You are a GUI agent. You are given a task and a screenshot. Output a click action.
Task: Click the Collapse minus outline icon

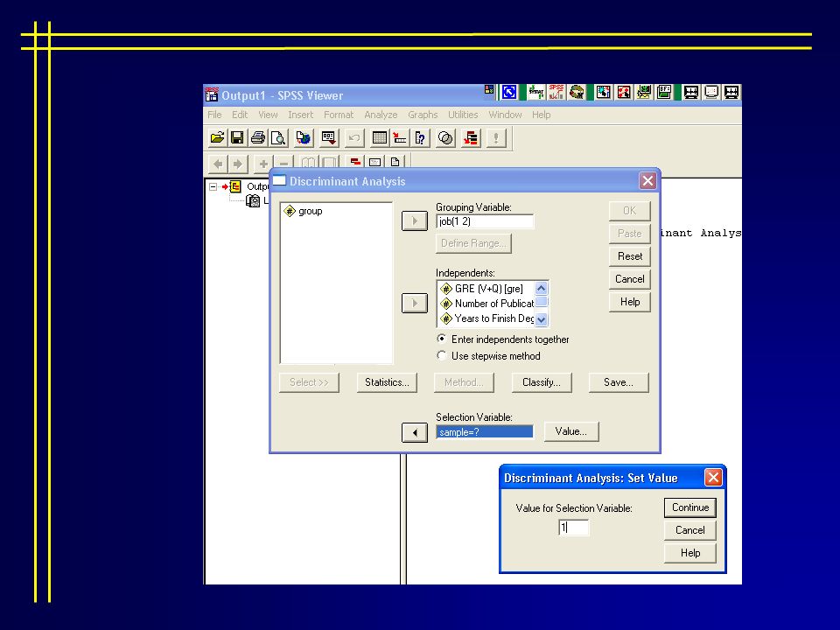point(283,163)
